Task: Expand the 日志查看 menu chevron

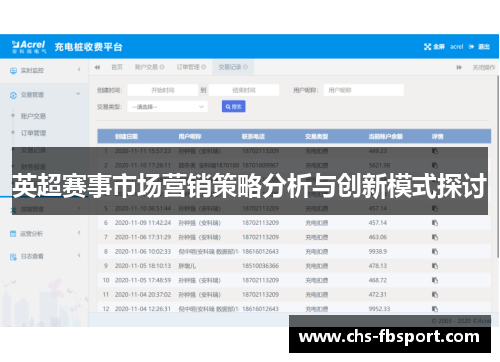Action: [x=79, y=255]
